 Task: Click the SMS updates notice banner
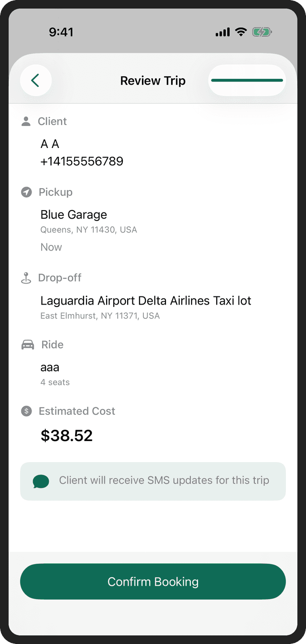[153, 481]
